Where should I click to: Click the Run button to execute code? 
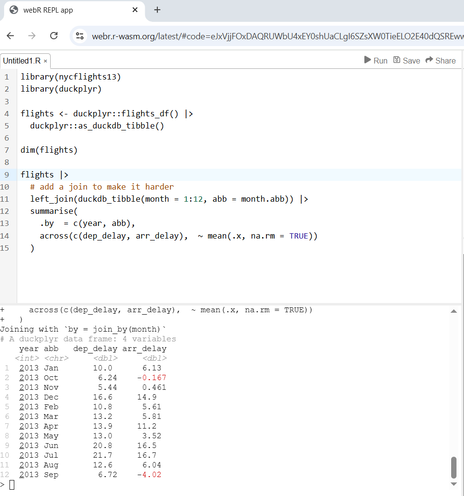376,60
